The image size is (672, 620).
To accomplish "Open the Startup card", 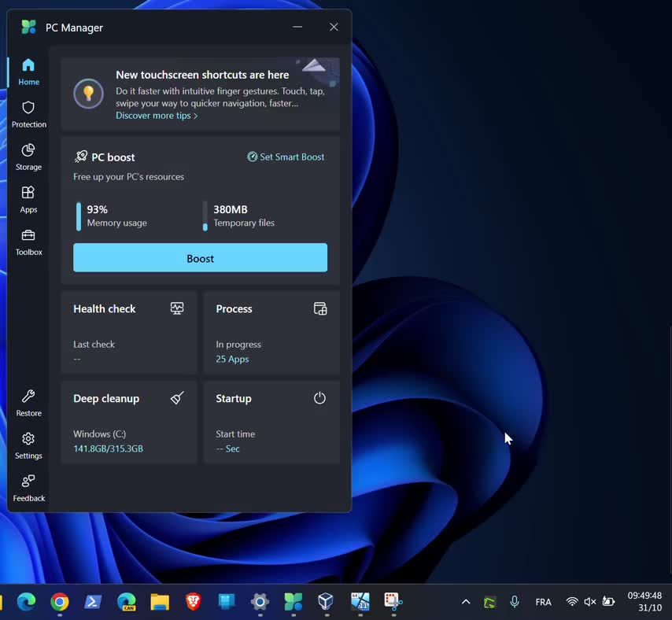I will click(271, 422).
